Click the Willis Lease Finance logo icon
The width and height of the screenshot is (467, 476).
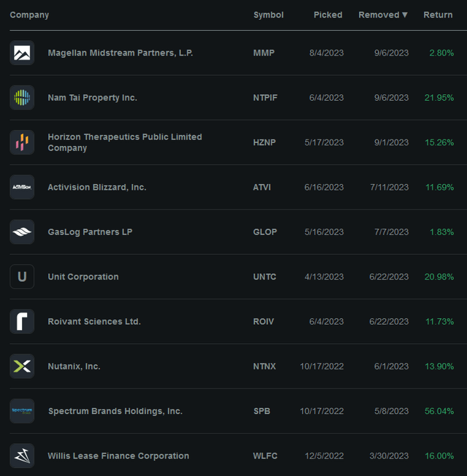[x=22, y=456]
